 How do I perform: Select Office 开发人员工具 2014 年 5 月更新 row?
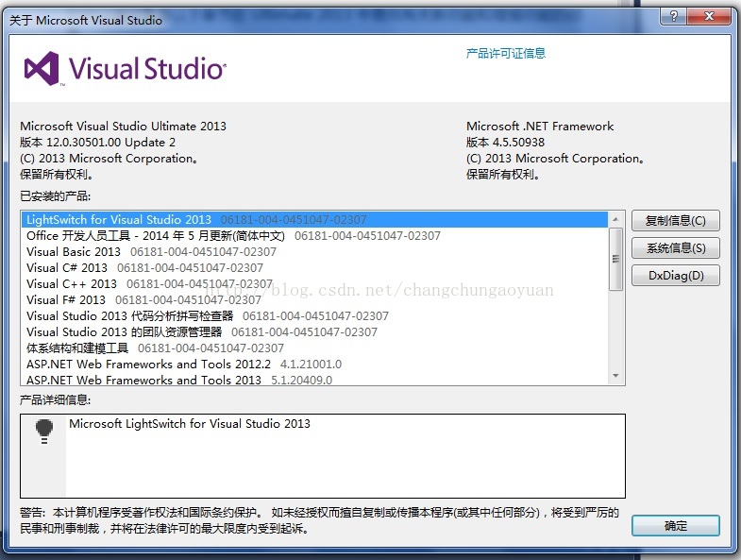pos(314,235)
